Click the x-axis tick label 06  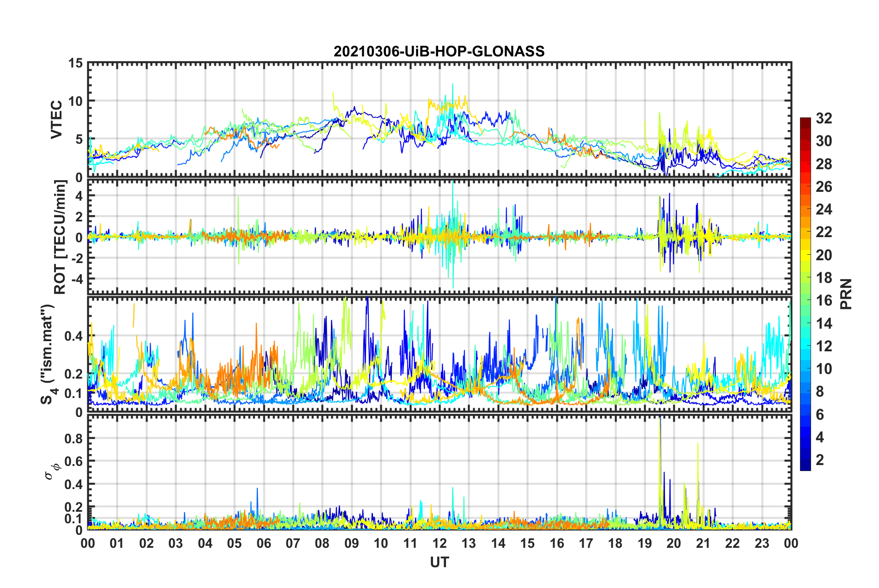click(x=263, y=543)
